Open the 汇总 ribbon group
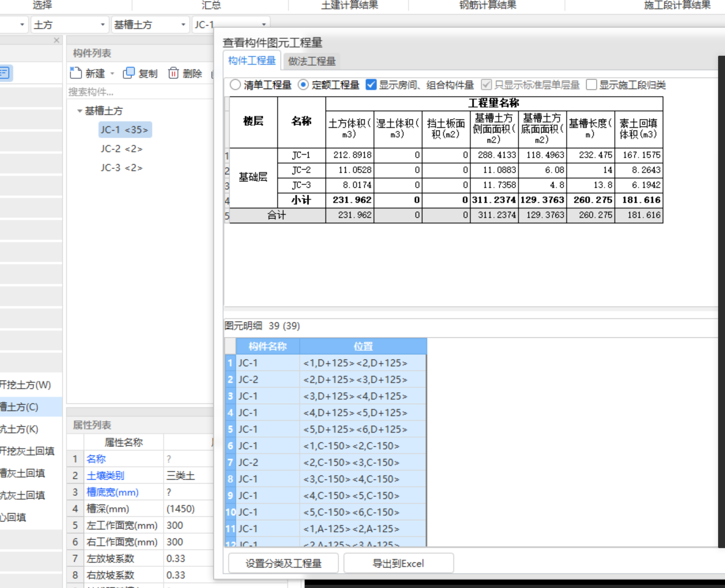Screen dimensions: 725x588 [211, 5]
